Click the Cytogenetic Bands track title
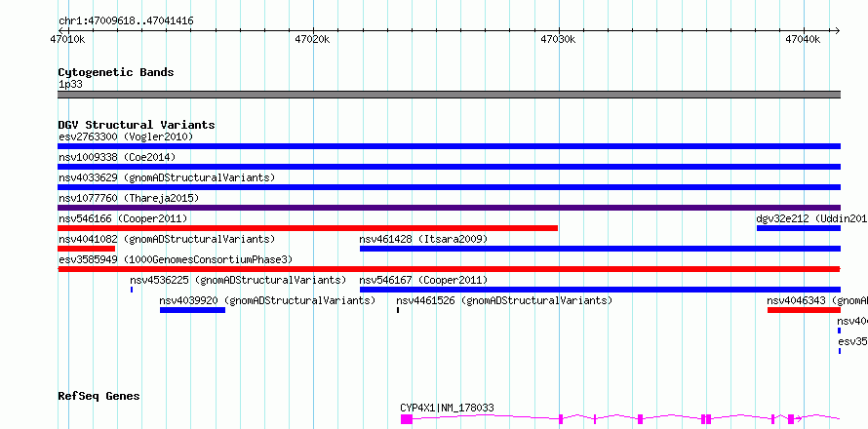Viewport: 868px width, 429px height. coord(116,72)
